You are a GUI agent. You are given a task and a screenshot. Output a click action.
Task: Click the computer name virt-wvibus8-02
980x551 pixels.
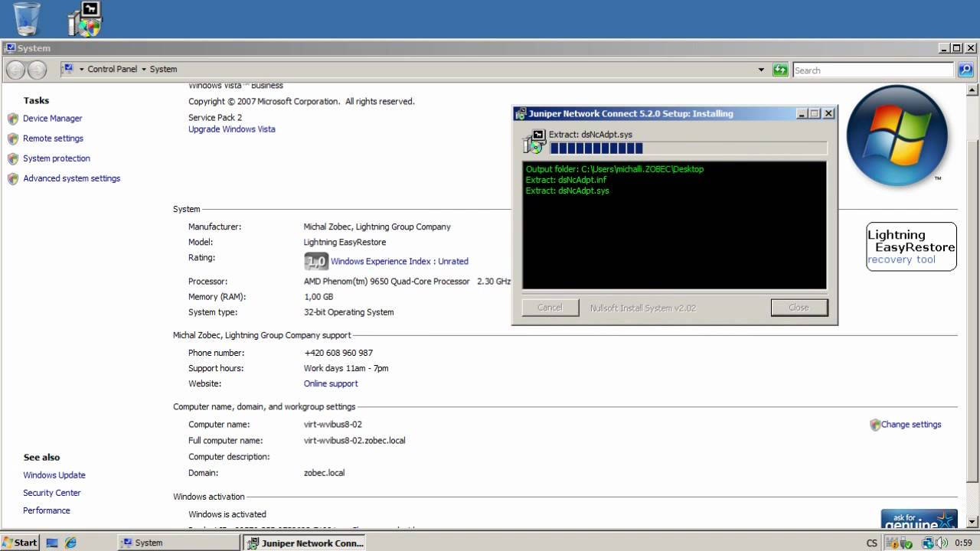(x=333, y=425)
